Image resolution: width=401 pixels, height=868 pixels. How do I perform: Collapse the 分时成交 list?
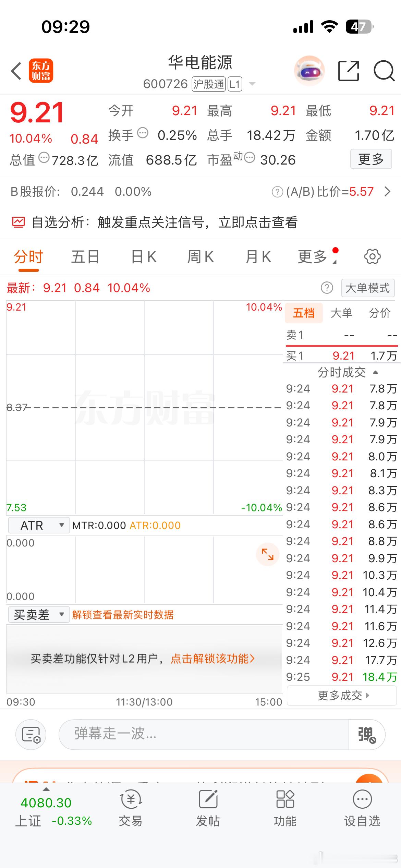pos(375,372)
